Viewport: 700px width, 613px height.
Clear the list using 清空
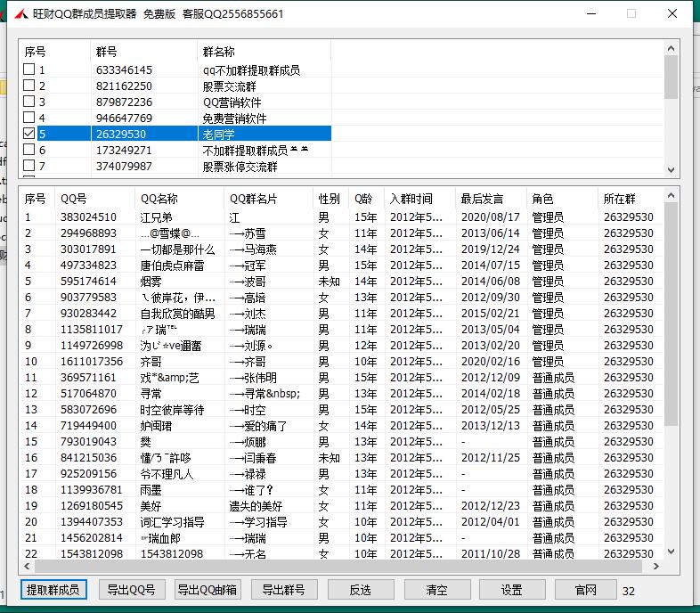click(x=437, y=590)
